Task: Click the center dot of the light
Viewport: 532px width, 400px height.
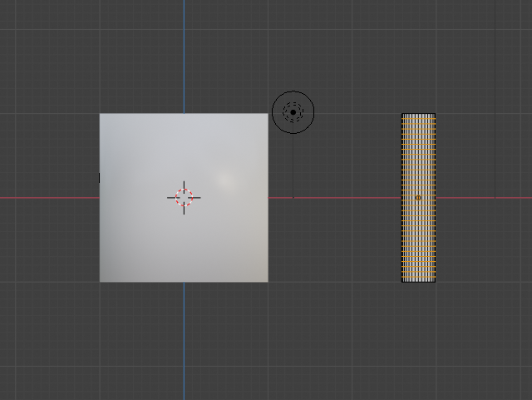Action: coord(293,111)
